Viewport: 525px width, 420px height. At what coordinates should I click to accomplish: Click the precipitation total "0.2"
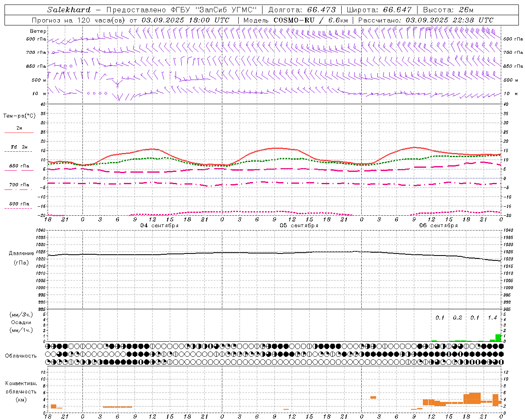(457, 318)
